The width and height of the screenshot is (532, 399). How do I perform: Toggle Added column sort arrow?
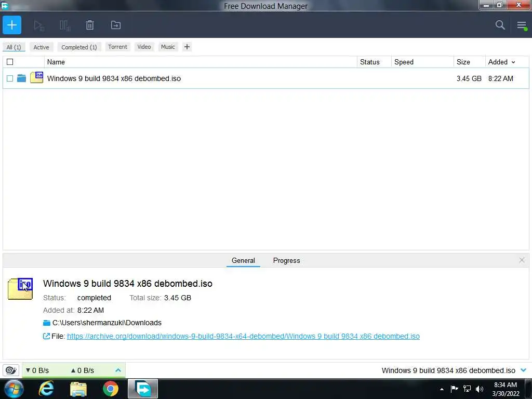pyautogui.click(x=513, y=62)
